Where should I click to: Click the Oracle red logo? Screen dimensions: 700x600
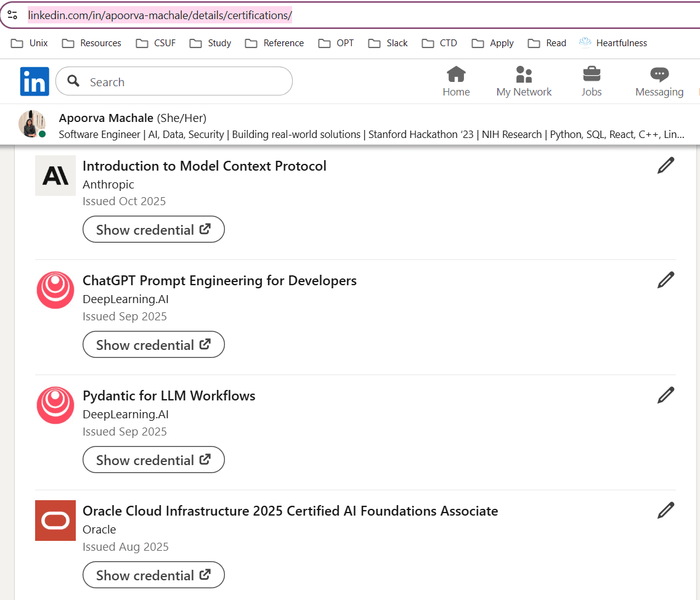pos(55,521)
